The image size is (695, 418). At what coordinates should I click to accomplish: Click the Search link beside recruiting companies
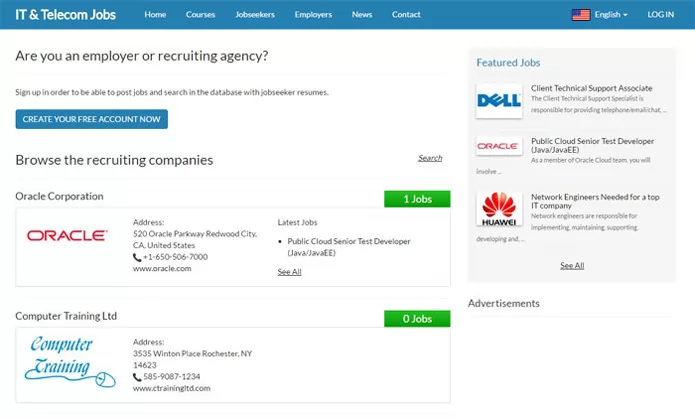[x=430, y=158]
